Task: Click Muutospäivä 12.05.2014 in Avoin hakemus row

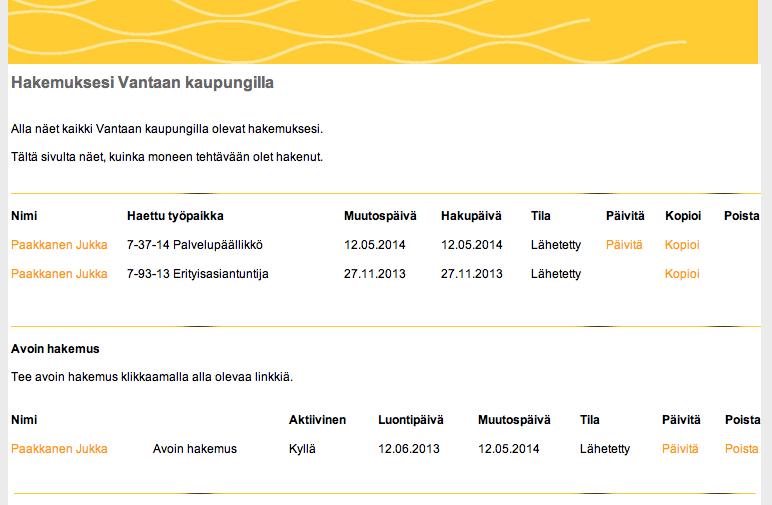Action: tap(509, 449)
